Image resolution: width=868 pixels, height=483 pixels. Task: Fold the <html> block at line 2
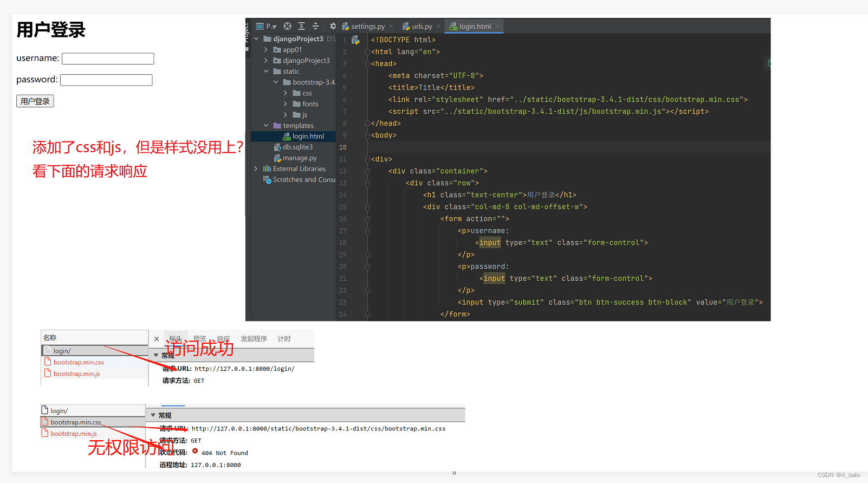tap(367, 51)
